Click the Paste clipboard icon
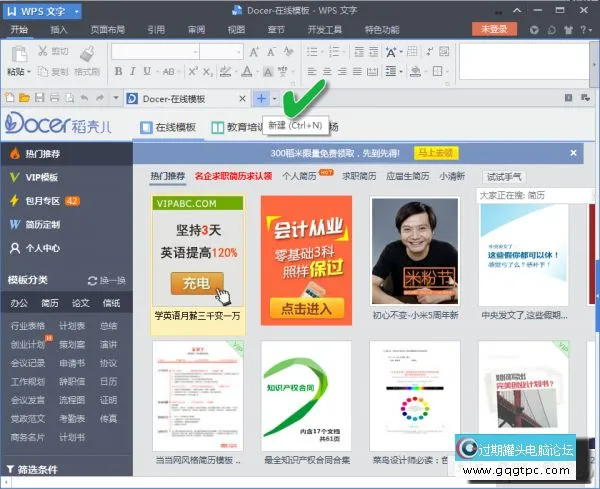600x489 pixels. point(19,54)
